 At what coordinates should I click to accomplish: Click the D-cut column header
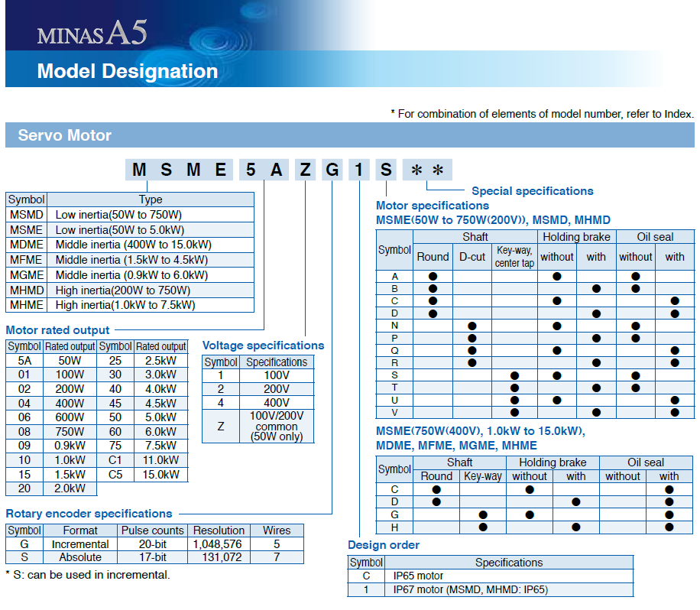(472, 257)
